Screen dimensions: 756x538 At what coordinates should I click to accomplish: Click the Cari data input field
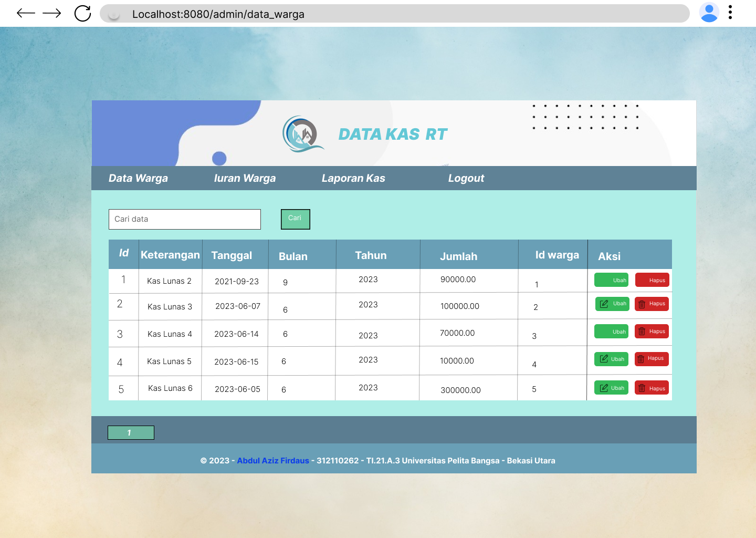point(184,219)
